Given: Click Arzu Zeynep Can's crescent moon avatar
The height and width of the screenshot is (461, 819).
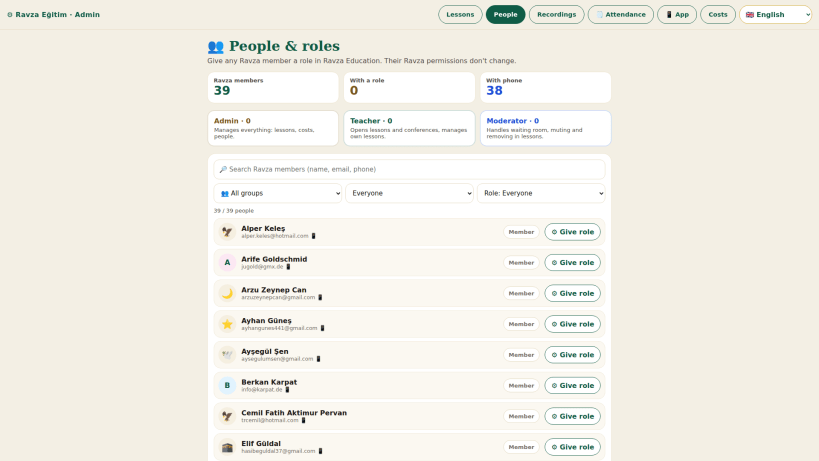Looking at the screenshot, I should [x=227, y=293].
